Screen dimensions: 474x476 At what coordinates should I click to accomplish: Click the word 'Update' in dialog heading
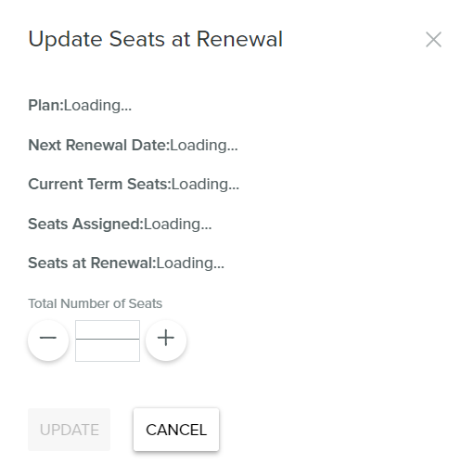coord(65,40)
